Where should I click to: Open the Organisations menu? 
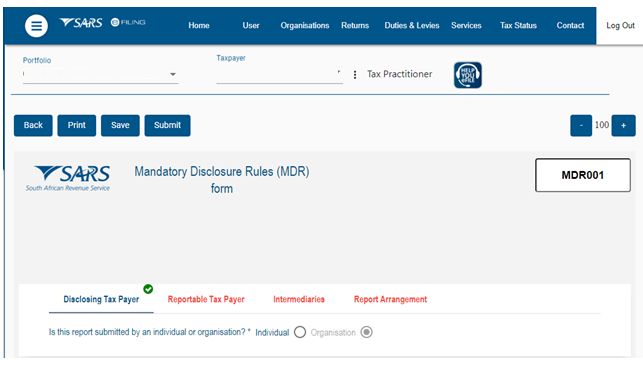(x=305, y=25)
